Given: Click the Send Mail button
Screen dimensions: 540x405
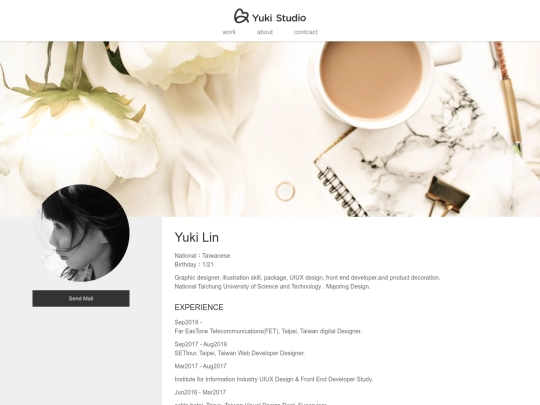Looking at the screenshot, I should pos(81,298).
